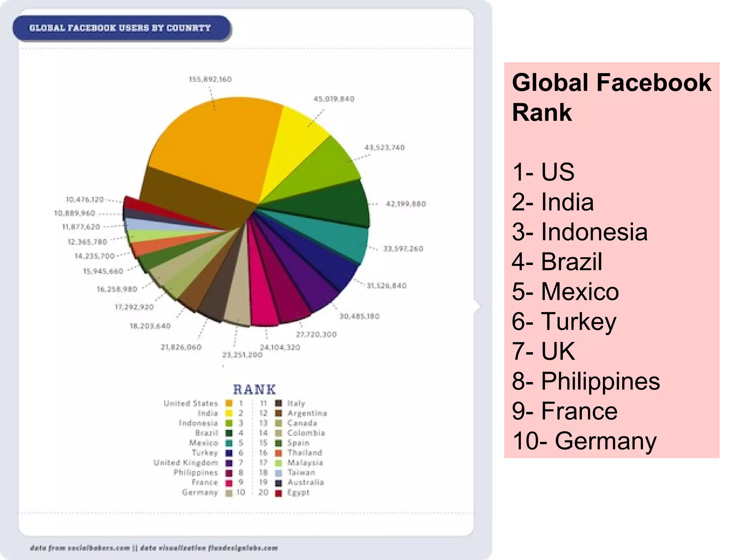This screenshot has height=560, width=747.
Task: Click the Colombia khaki legend swatch
Action: coord(278,433)
